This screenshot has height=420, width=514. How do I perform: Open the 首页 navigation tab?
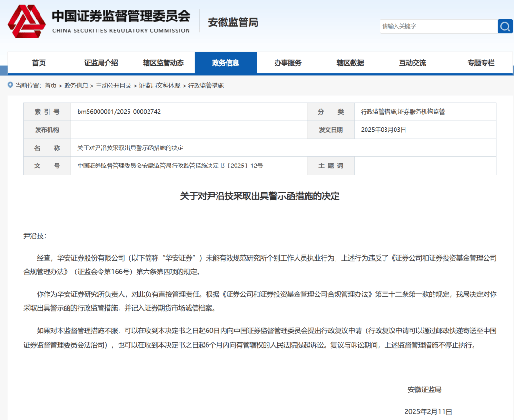tap(39, 63)
